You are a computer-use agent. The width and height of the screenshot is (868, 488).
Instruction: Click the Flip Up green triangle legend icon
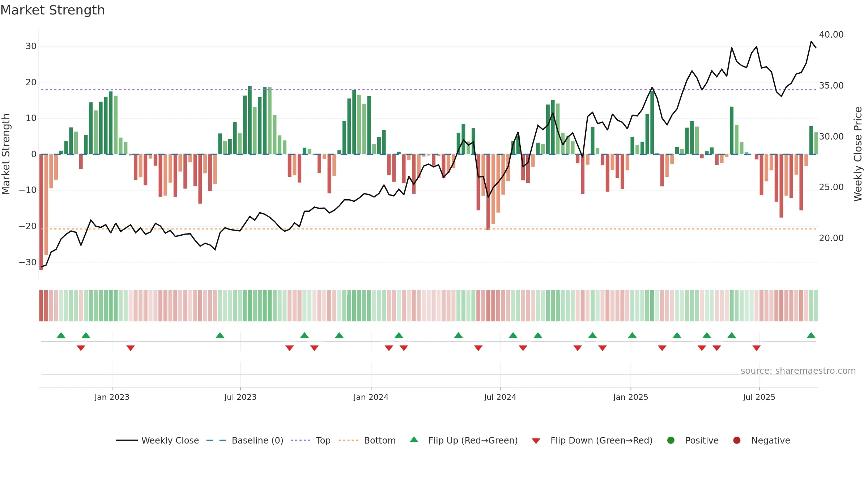pyautogui.click(x=414, y=440)
